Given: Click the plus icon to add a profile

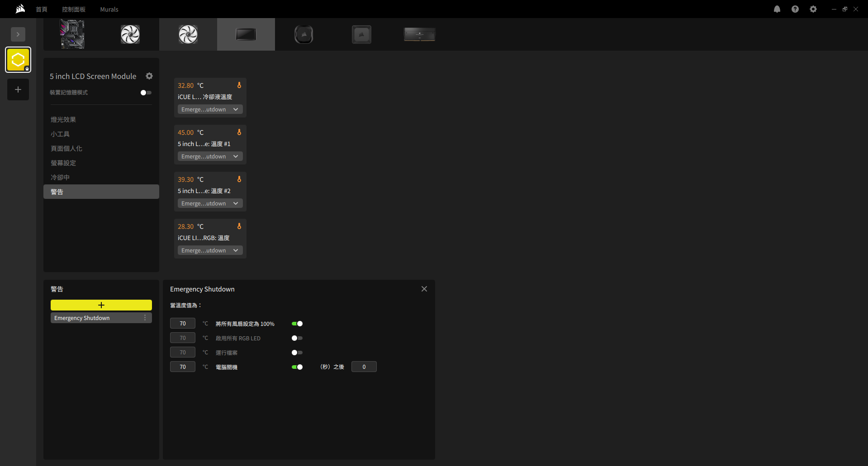Looking at the screenshot, I should (18, 89).
